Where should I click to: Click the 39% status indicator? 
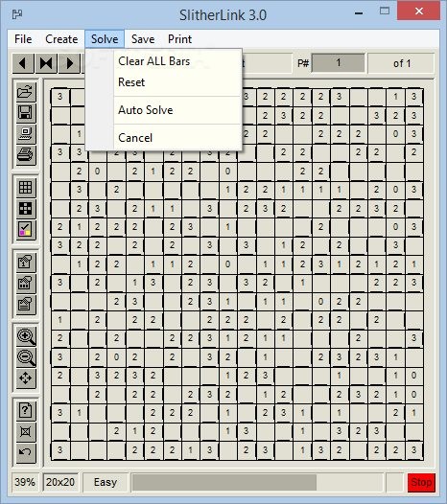[x=25, y=482]
